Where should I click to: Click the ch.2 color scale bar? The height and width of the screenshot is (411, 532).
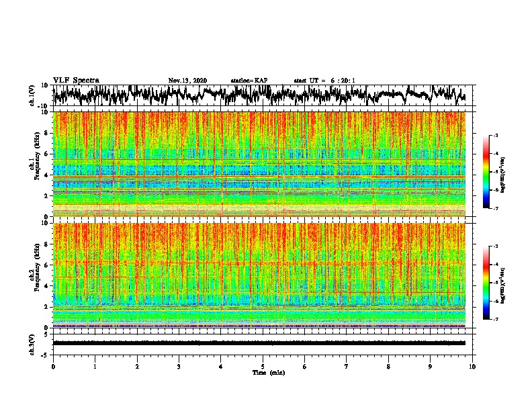coord(486,283)
